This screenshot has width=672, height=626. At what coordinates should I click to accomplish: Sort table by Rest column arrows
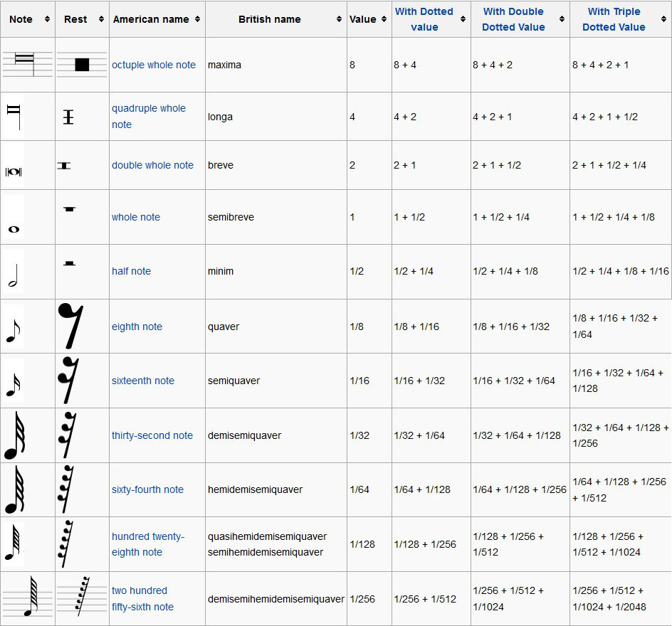coord(101,19)
